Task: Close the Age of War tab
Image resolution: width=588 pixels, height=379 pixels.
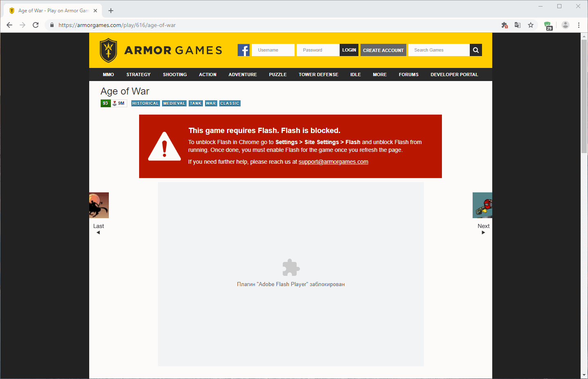Action: click(x=95, y=11)
